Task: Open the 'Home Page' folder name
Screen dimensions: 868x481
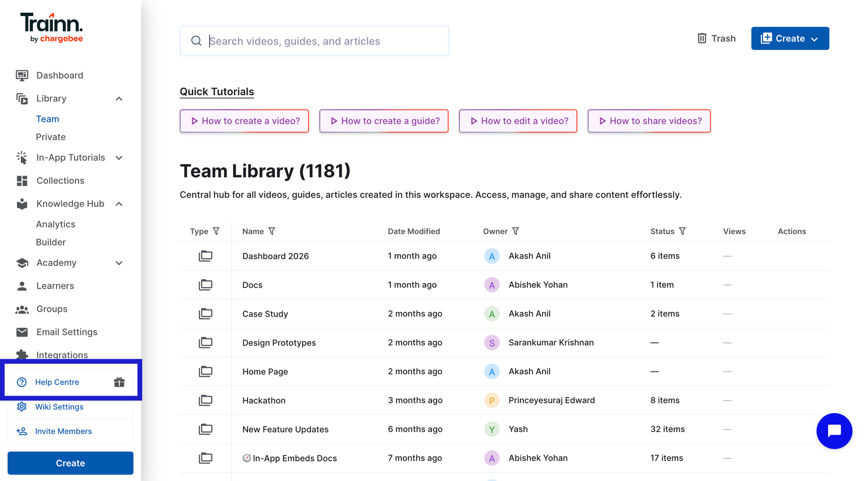Action: point(265,372)
